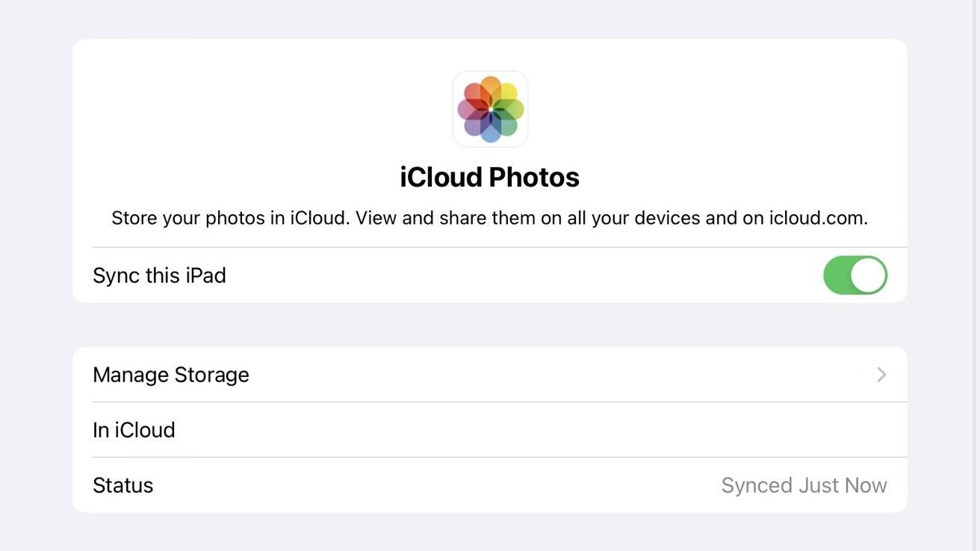Click the Synced Just Now status text
Screen dimensions: 980x551
click(804, 485)
